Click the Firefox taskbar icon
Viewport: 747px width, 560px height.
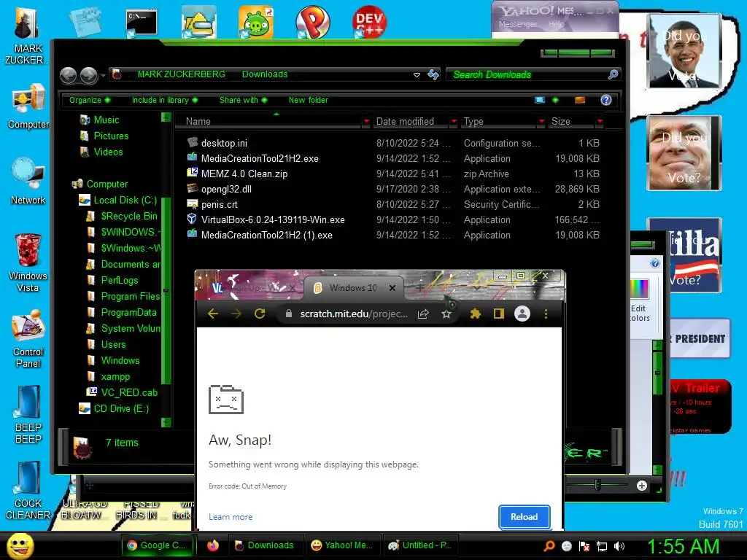pos(213,545)
